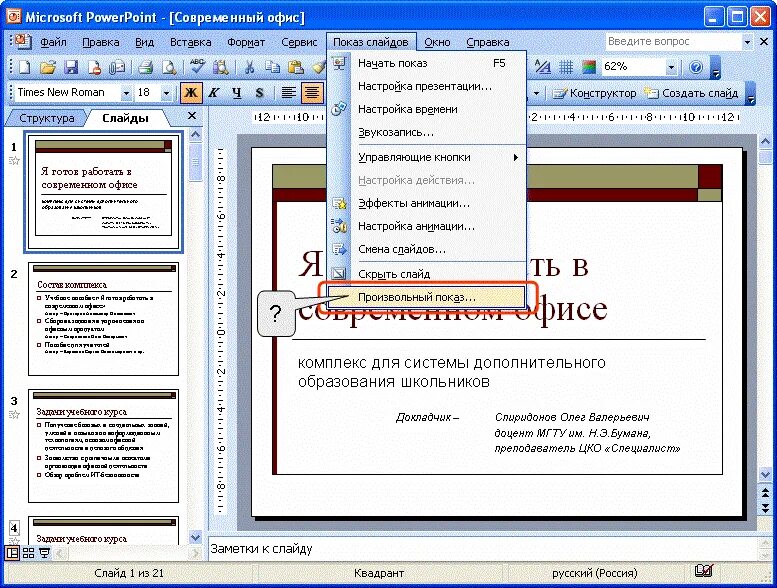Open the Справка menu
The image size is (777, 588).
click(488, 43)
